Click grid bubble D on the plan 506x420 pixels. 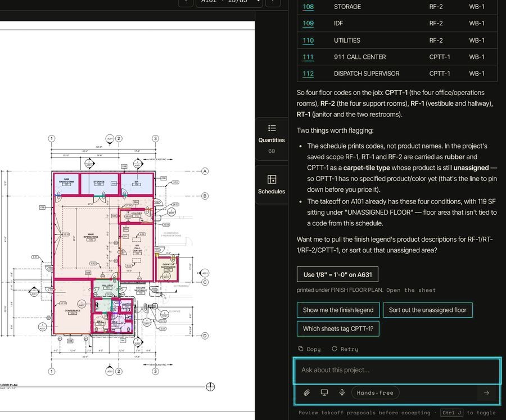click(205, 336)
